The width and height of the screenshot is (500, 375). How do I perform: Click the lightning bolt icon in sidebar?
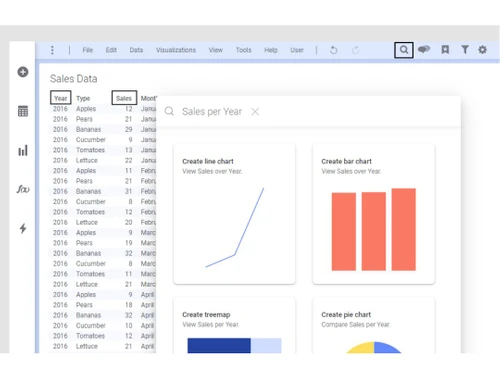coord(23,228)
